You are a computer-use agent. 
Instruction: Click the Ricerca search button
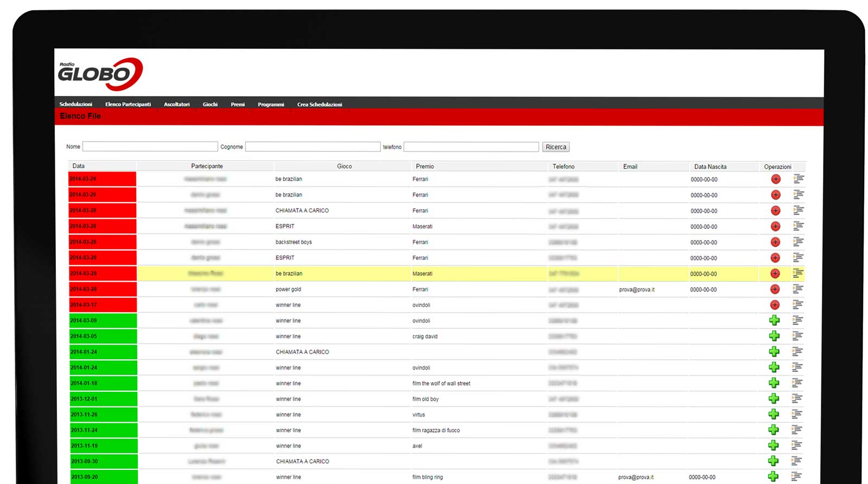coord(556,147)
